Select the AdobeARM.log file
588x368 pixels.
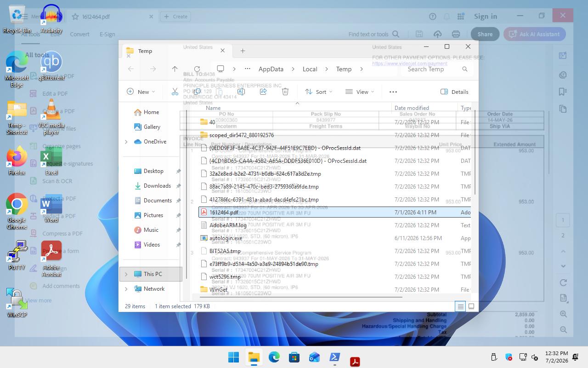click(x=334, y=225)
